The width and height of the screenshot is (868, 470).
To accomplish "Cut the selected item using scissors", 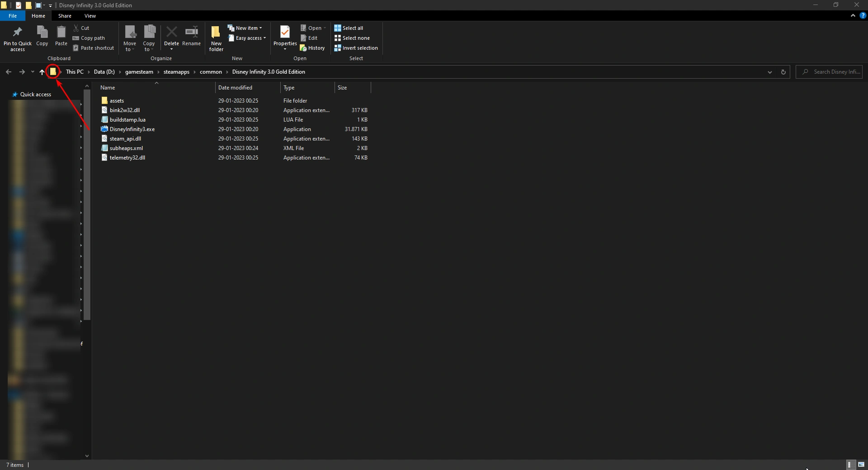I will (81, 28).
